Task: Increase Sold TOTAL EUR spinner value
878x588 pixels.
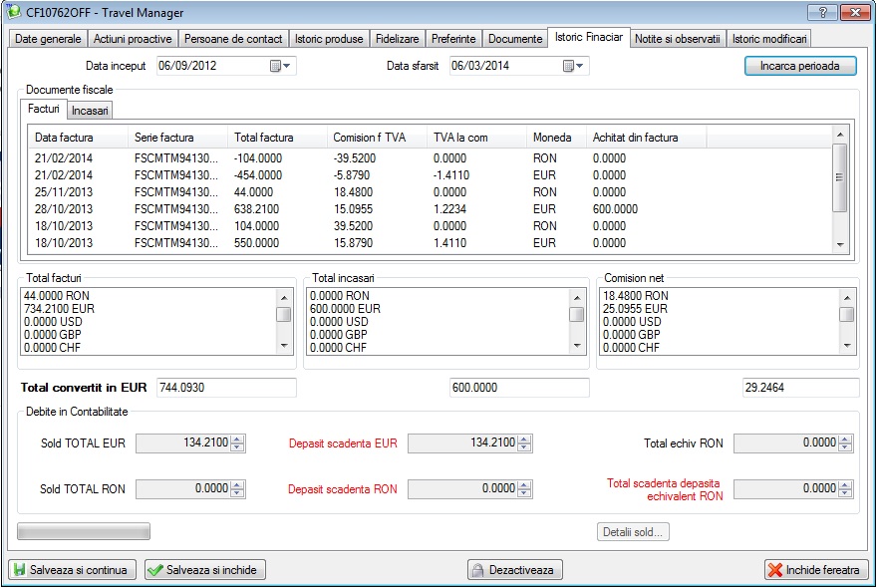Action: coord(237,439)
